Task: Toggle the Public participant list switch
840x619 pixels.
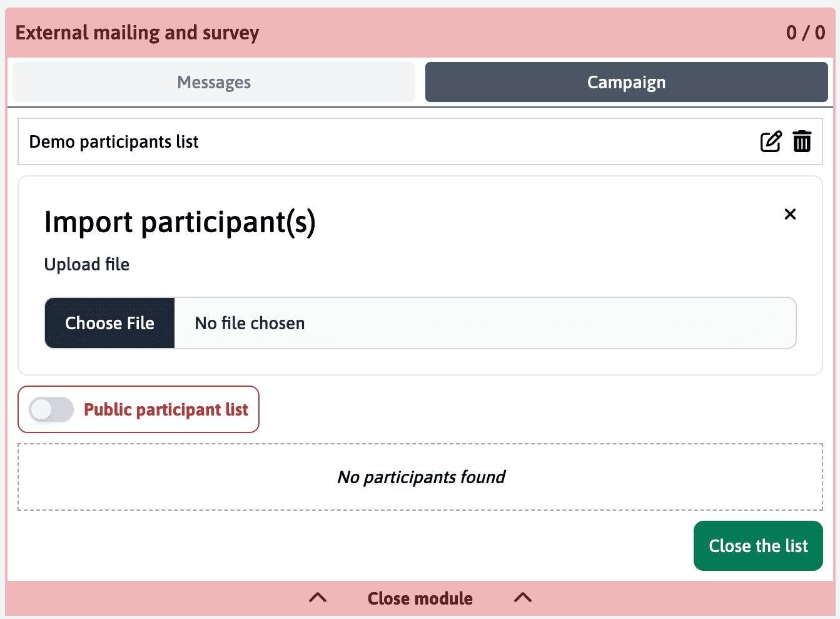Action: pyautogui.click(x=51, y=410)
